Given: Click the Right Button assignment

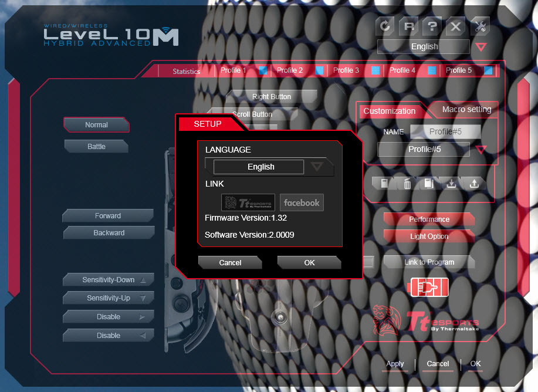Looking at the screenshot, I should 272,97.
